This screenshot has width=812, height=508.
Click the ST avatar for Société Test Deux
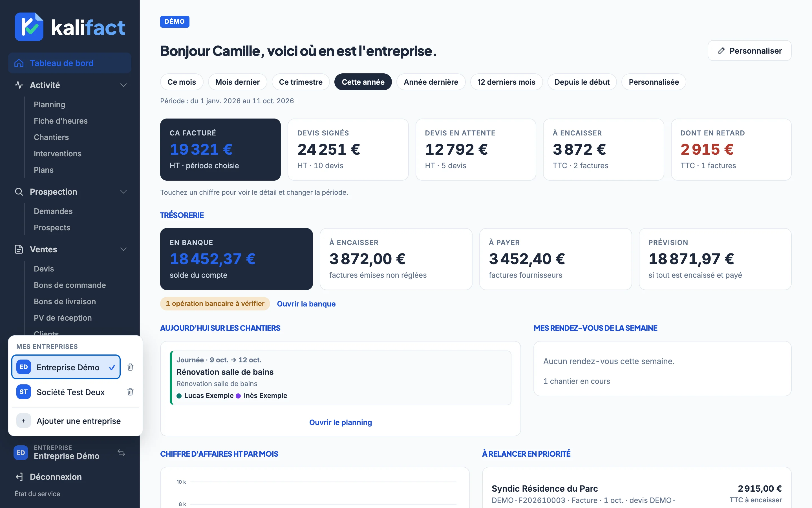pyautogui.click(x=23, y=392)
